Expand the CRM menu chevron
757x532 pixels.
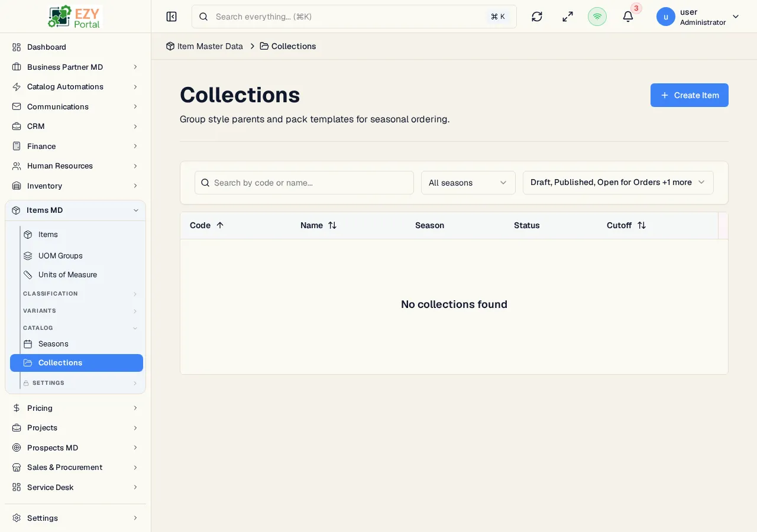point(135,126)
